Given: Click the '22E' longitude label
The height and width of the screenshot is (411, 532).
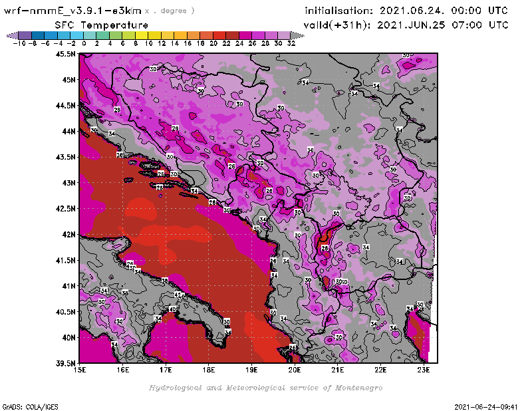Looking at the screenshot, I should pos(380,370).
